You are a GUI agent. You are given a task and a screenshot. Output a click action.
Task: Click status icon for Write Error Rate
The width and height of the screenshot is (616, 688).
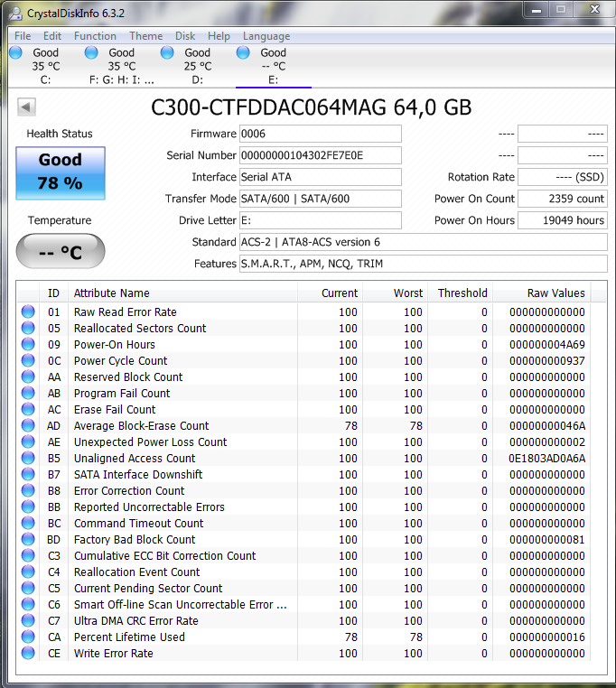(x=28, y=653)
